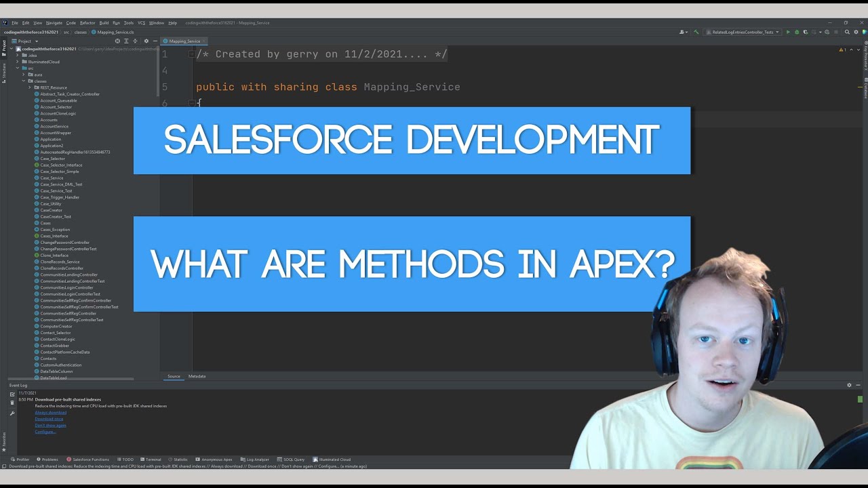This screenshot has width=868, height=488.
Task: Click the Select Opened File locate icon
Action: click(x=117, y=41)
